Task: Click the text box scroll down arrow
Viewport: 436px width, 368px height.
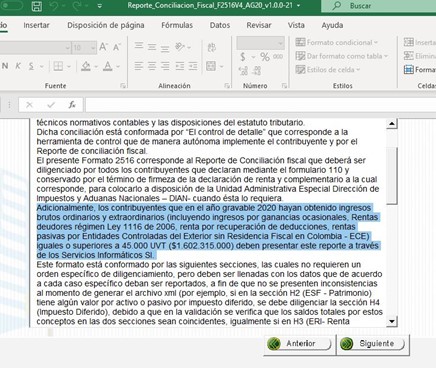Action: [x=392, y=321]
